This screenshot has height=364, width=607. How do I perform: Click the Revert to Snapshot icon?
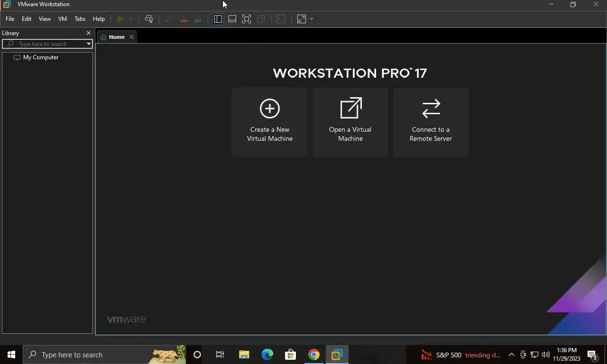coord(183,19)
